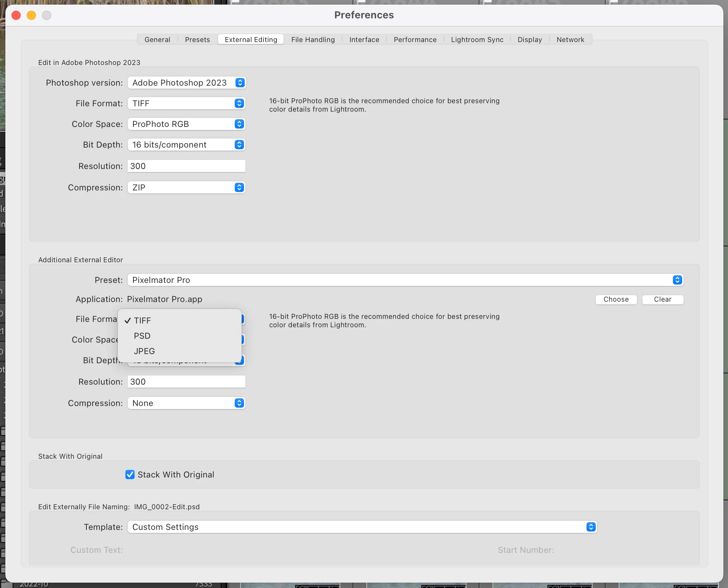Click the Additional External Editor heading
The height and width of the screenshot is (588, 728).
[x=81, y=260]
